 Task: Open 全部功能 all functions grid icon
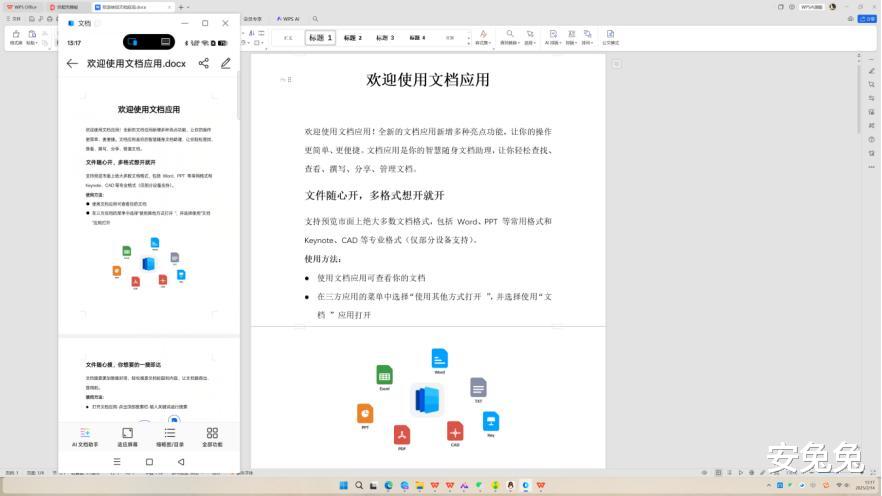[x=212, y=437]
